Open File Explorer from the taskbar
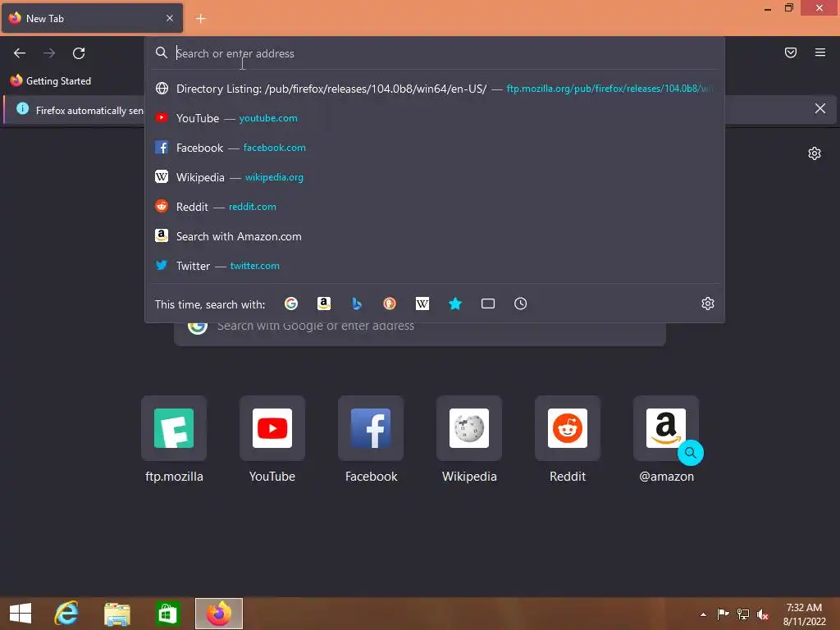This screenshot has width=840, height=630. coord(116,614)
